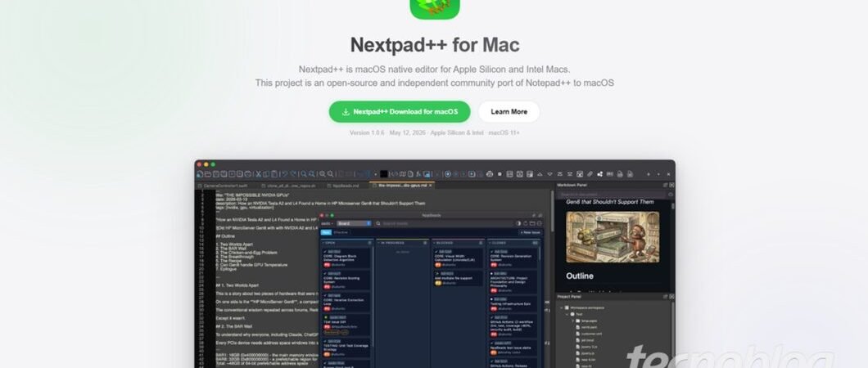Click the Markdown Panel search field

coord(612,195)
